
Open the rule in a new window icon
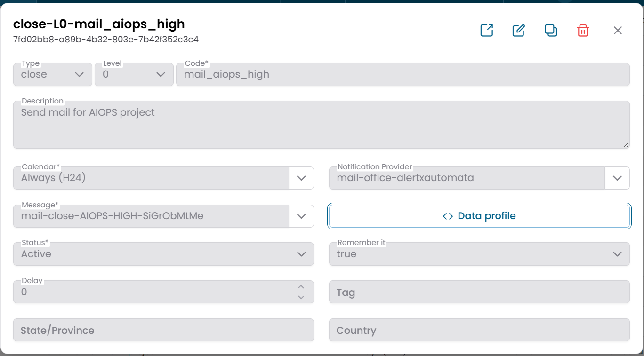pyautogui.click(x=486, y=31)
